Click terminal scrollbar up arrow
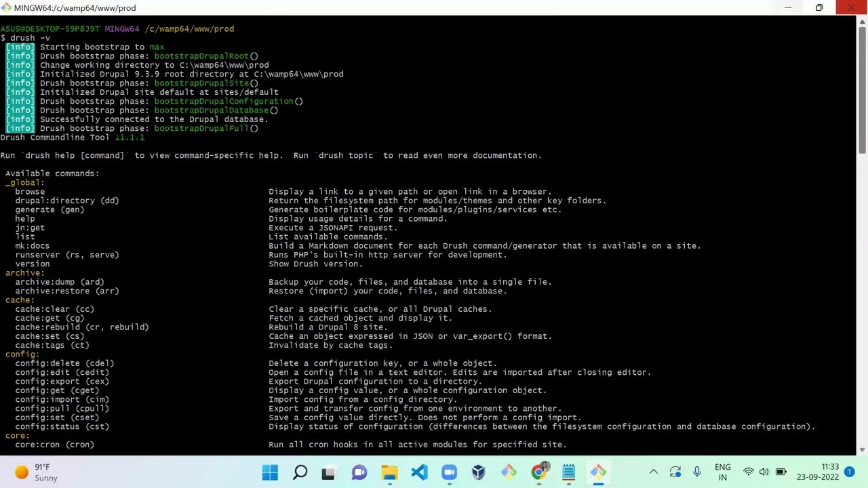868x488 pixels. pos(863,22)
